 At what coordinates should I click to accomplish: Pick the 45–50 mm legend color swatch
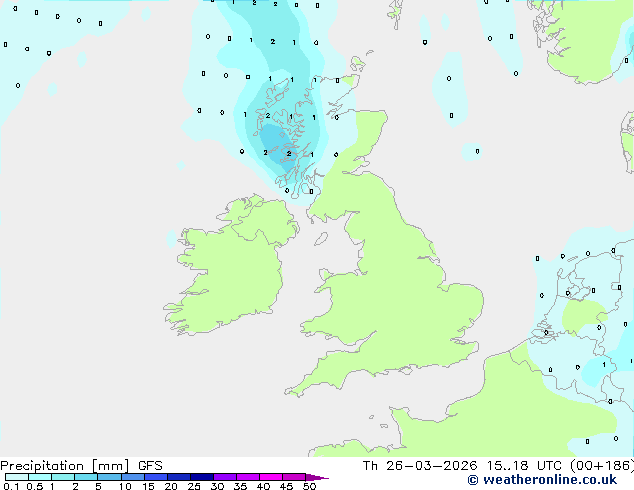point(294,477)
